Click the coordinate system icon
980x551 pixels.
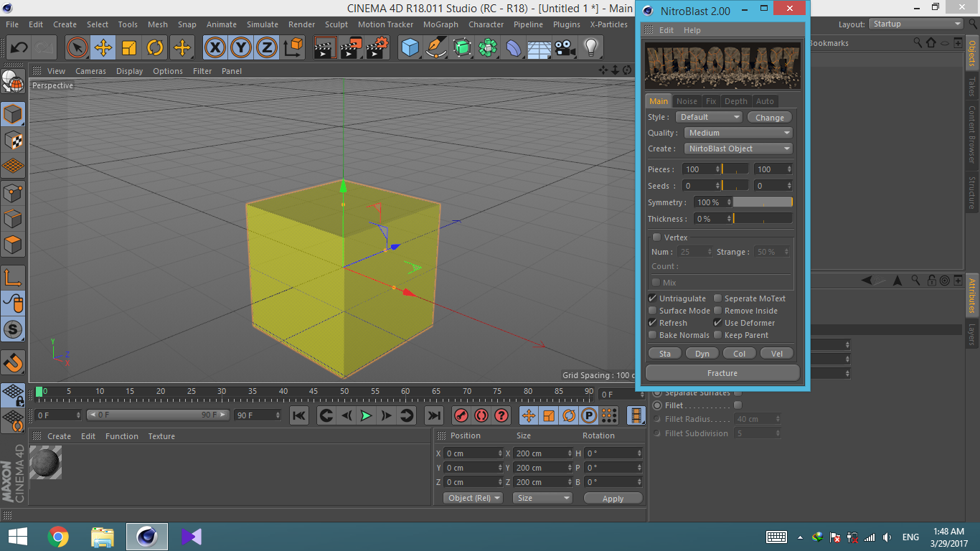[293, 48]
